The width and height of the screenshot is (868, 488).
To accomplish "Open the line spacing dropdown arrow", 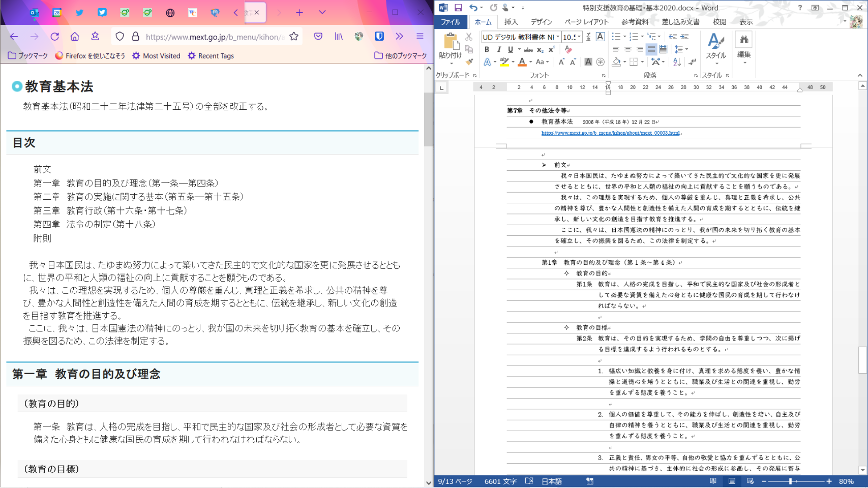I will click(x=686, y=50).
